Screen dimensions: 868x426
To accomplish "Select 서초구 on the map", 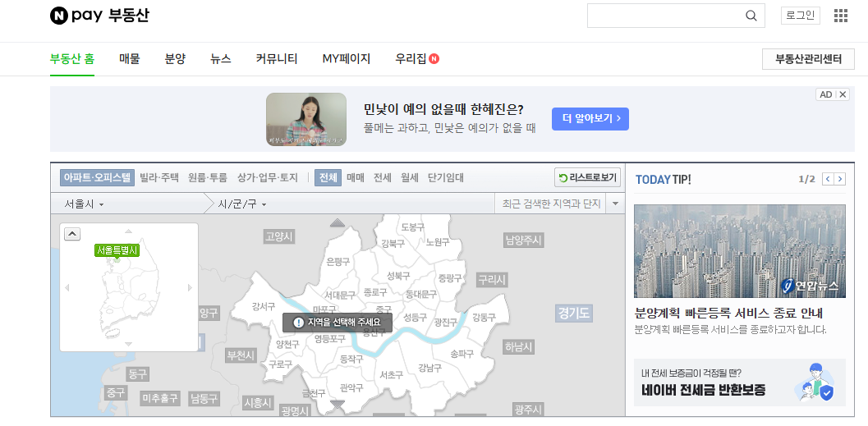I will [392, 374].
